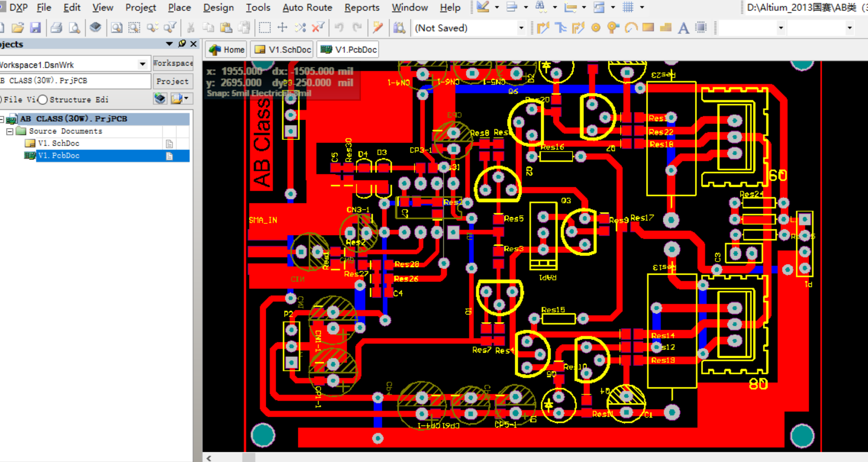Select objects inside area tool
Screen dimensions: 868x462
point(265,27)
